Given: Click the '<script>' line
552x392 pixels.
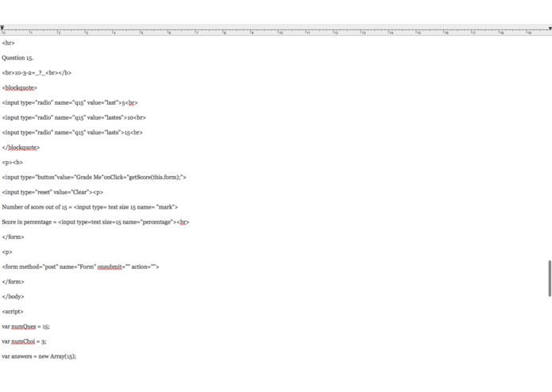Looking at the screenshot, I should [x=13, y=312].
